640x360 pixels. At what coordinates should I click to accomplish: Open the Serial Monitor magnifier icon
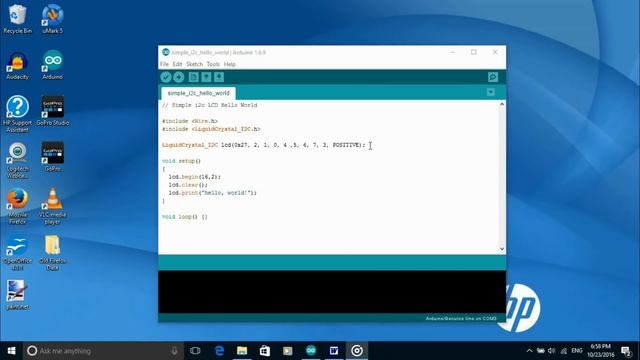pos(493,77)
